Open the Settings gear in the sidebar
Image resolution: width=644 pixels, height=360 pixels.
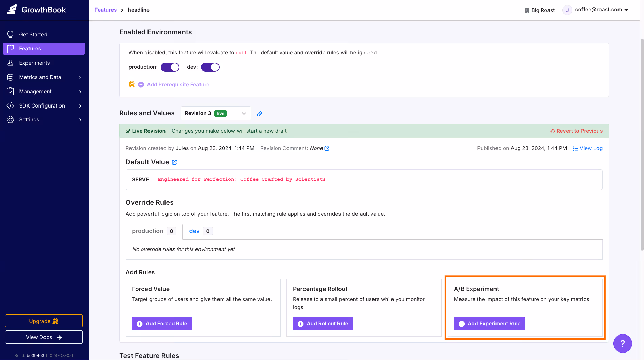(x=11, y=120)
